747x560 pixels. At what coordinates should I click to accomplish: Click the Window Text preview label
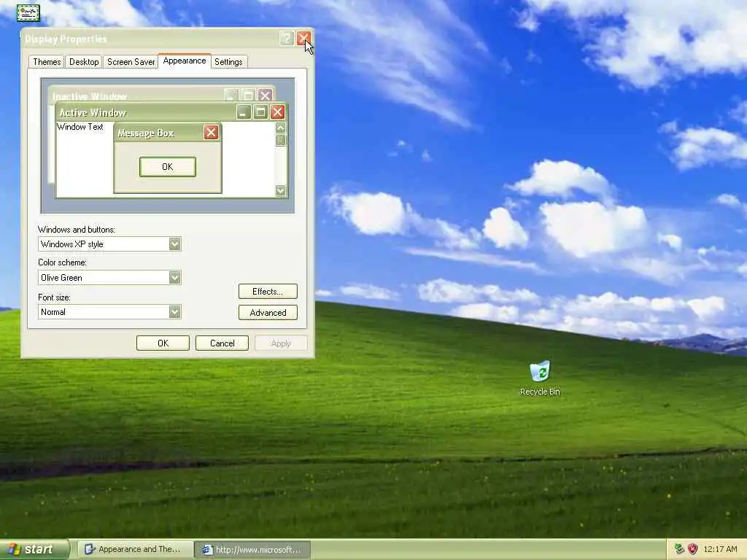tap(80, 127)
